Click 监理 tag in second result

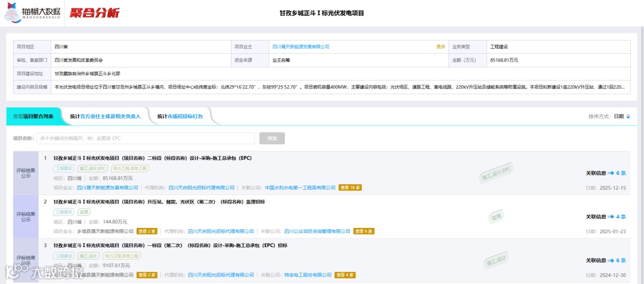coord(84,212)
